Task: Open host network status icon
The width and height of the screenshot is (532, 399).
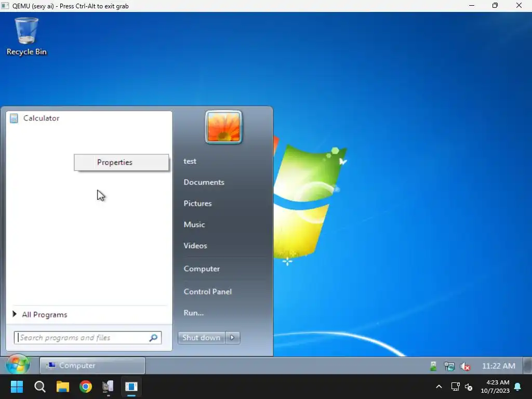Action: coord(455,387)
